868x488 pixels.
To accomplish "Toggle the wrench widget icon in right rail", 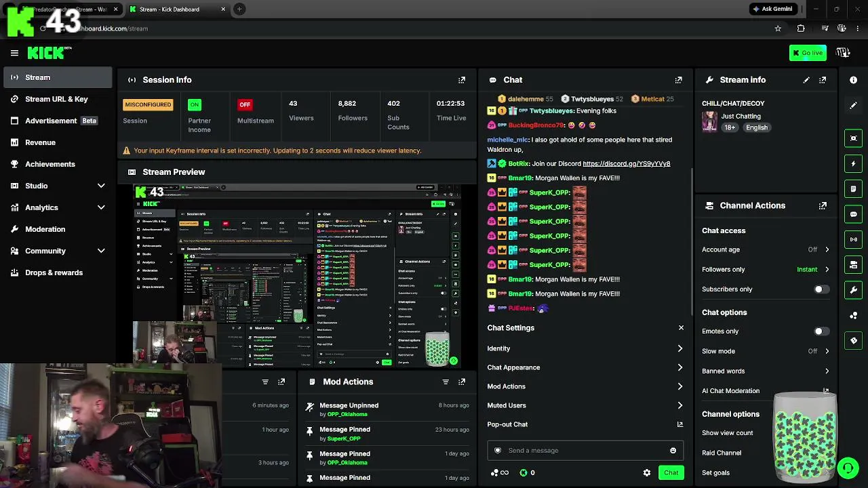I will tap(853, 290).
